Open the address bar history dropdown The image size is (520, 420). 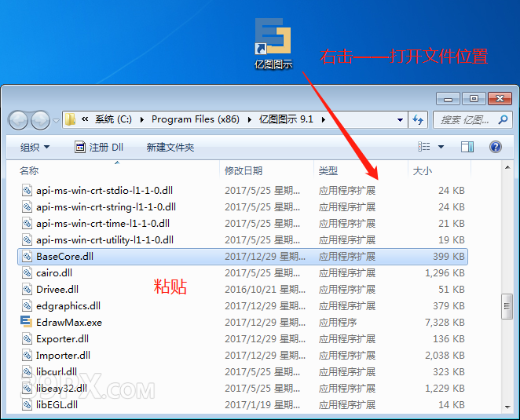[x=401, y=119]
